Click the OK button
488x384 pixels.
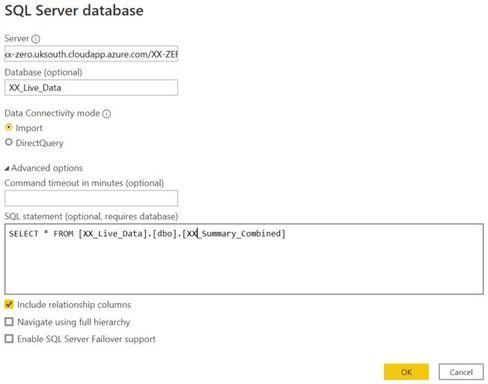406,372
